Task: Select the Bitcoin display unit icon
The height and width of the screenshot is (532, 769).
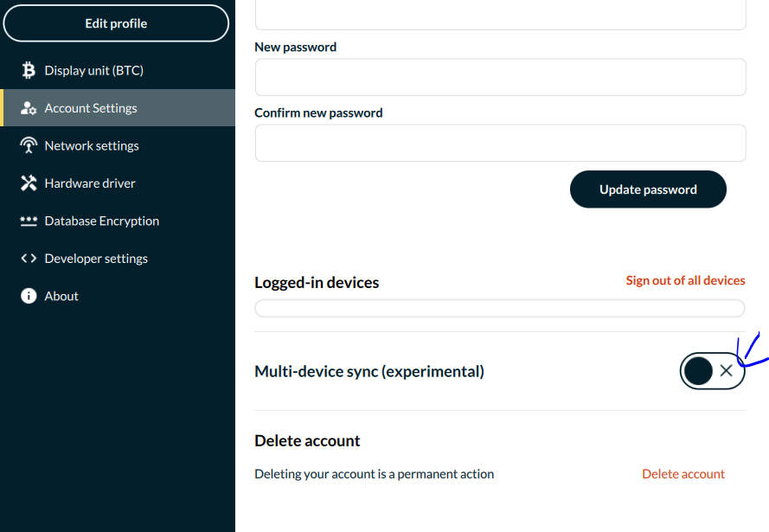Action: pyautogui.click(x=28, y=69)
